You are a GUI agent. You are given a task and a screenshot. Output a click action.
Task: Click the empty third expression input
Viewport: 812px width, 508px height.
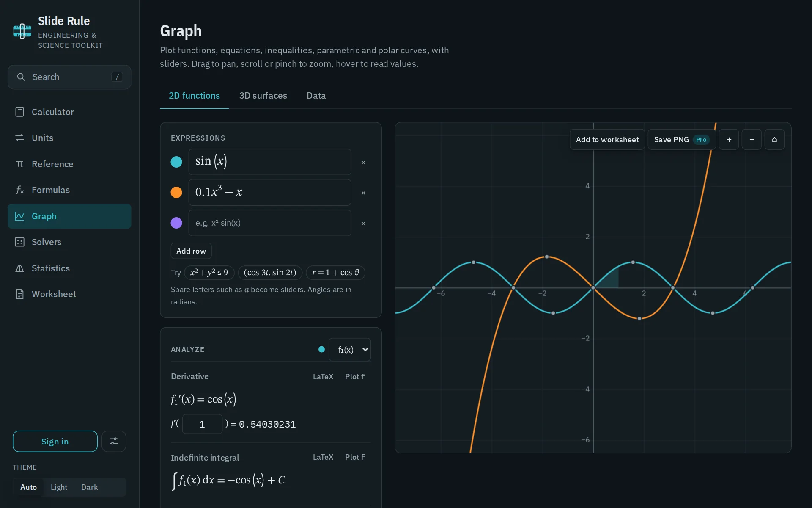coord(270,223)
